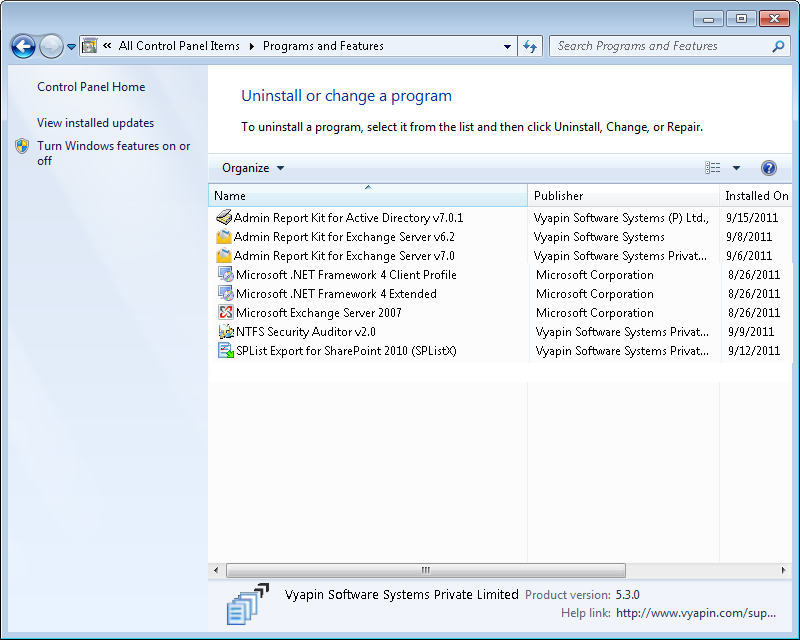Click the greyed Forward arrow button
800x640 pixels.
pos(51,46)
